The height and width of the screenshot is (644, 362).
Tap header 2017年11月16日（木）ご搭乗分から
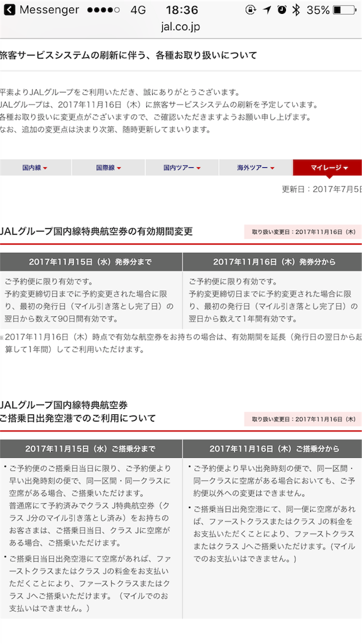click(273, 449)
